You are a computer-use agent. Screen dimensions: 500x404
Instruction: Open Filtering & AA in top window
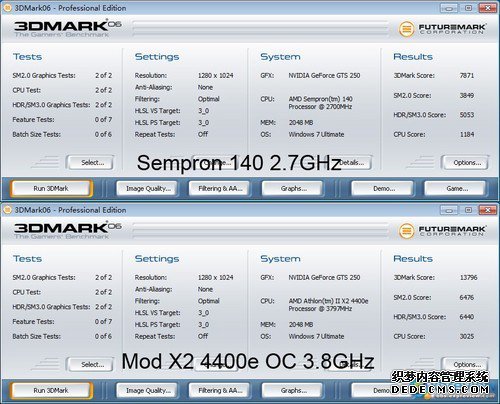tap(220, 189)
